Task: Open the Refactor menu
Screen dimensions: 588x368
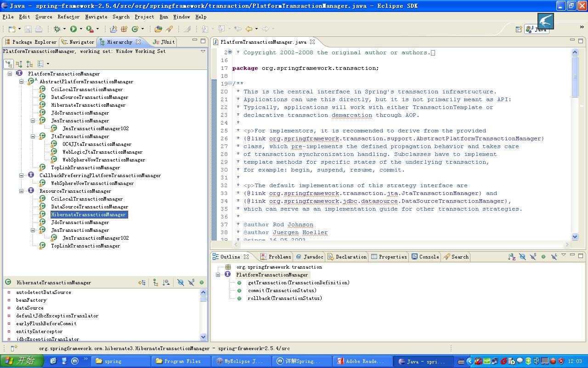Action: click(x=68, y=17)
